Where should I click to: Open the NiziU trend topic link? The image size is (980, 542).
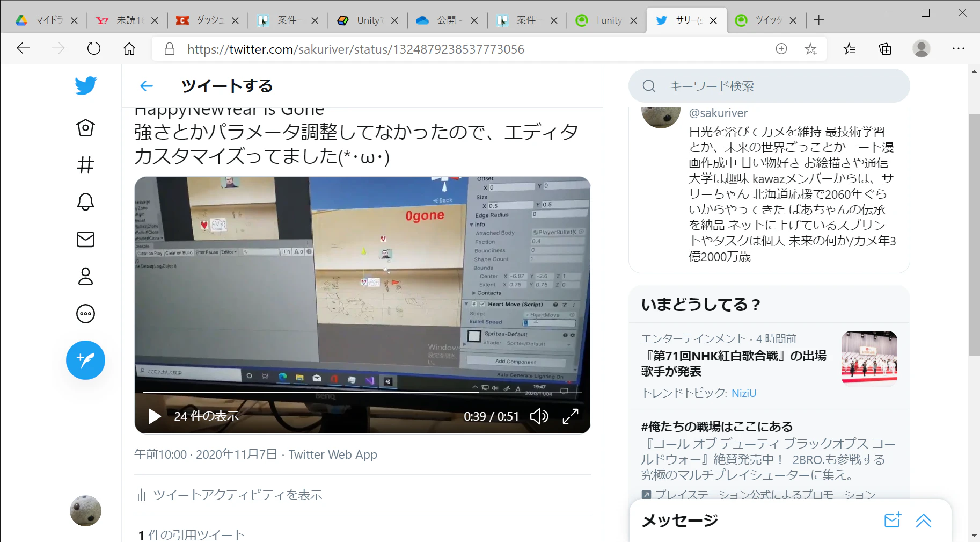pos(744,393)
